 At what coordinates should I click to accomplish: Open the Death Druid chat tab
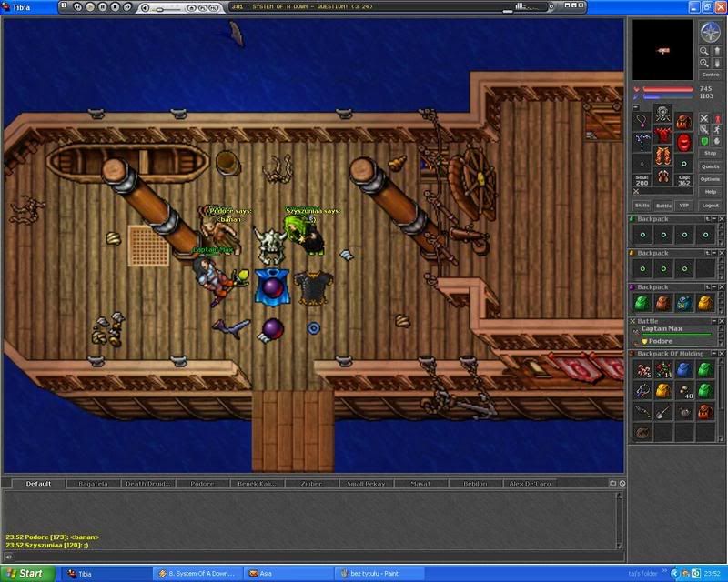pos(147,484)
